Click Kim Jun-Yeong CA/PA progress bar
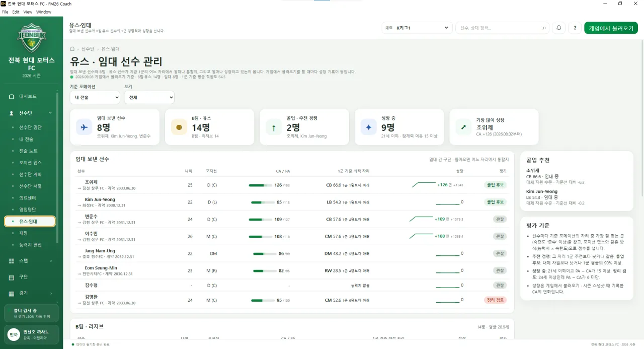 pyautogui.click(x=262, y=202)
